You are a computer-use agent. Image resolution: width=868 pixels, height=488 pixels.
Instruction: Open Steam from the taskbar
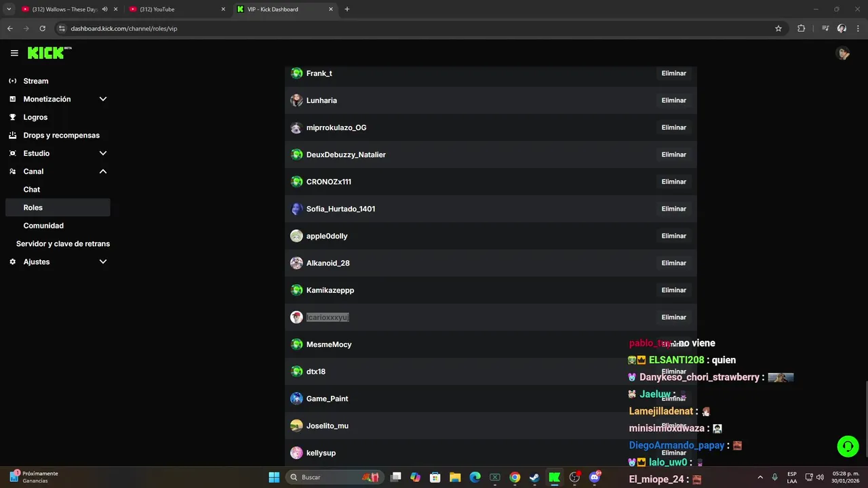[534, 477]
